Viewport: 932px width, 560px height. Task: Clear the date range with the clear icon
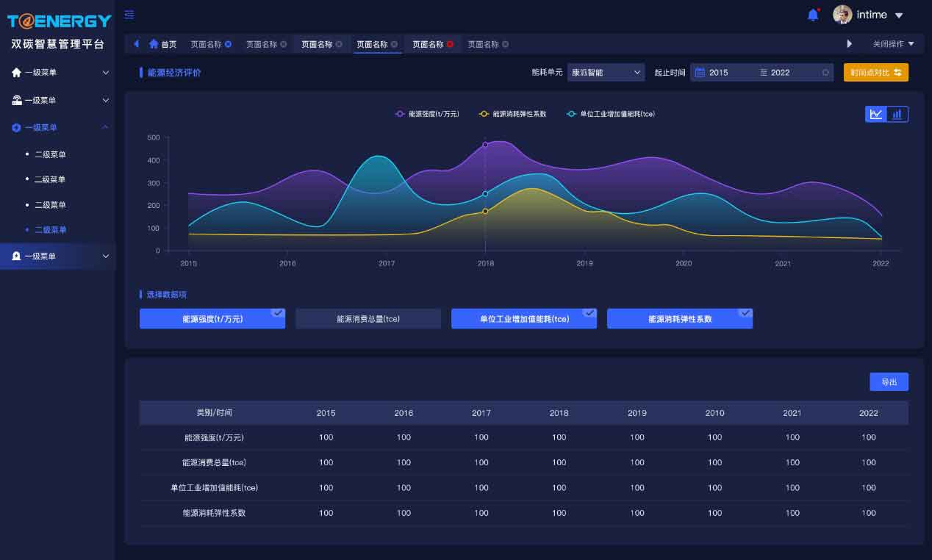825,73
